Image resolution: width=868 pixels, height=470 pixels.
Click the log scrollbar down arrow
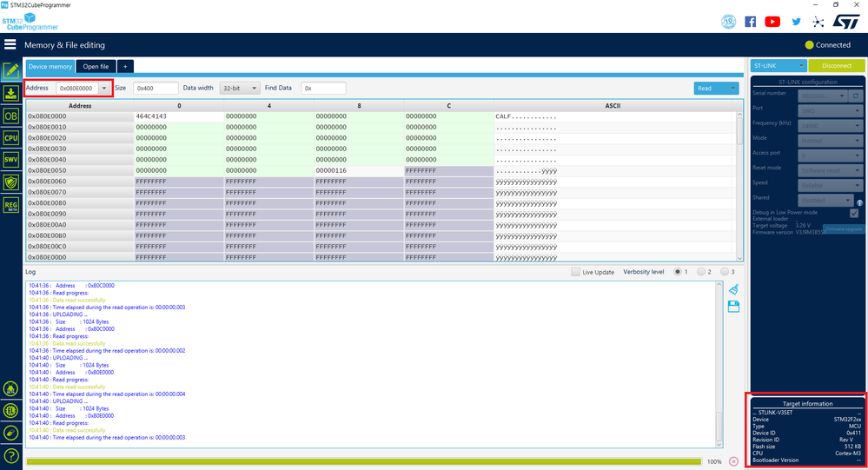click(719, 445)
